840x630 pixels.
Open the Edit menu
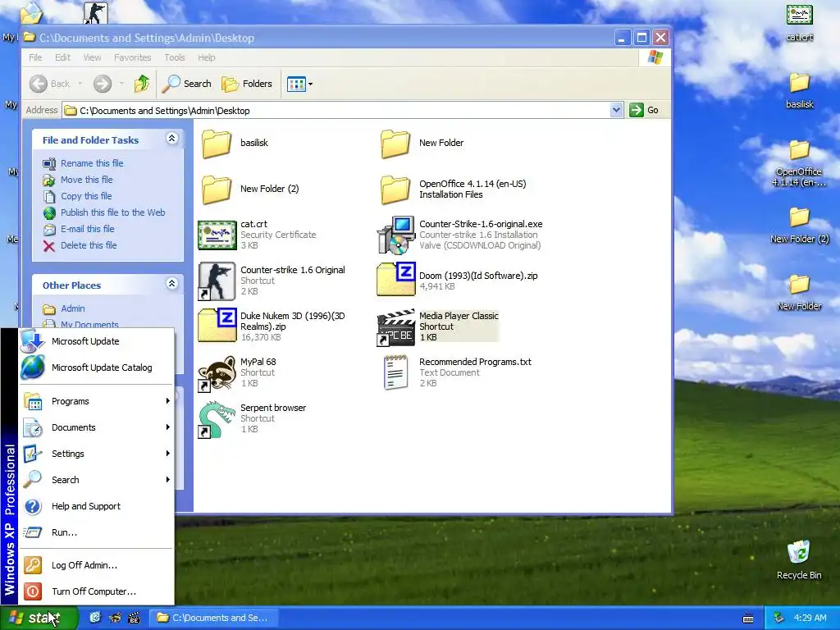pyautogui.click(x=62, y=57)
